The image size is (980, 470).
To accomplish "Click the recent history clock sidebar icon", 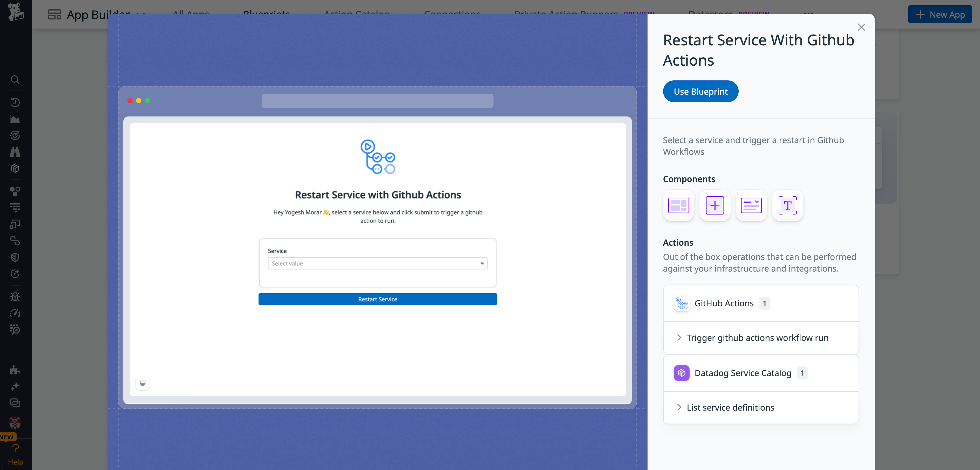I will pos(15,102).
